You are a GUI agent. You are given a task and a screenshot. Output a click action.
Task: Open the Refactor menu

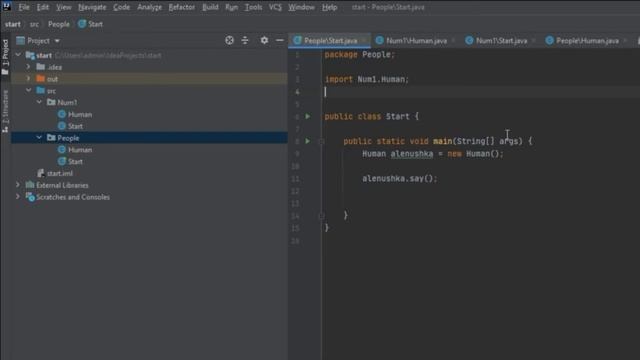tap(182, 7)
